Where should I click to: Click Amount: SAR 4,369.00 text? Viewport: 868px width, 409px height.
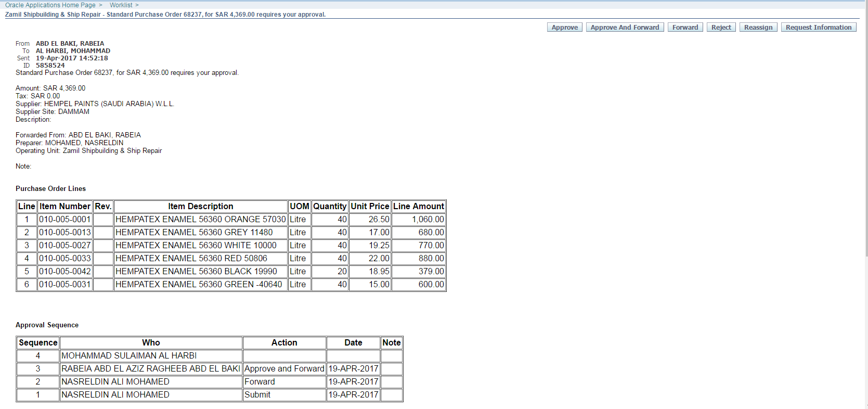click(x=50, y=88)
